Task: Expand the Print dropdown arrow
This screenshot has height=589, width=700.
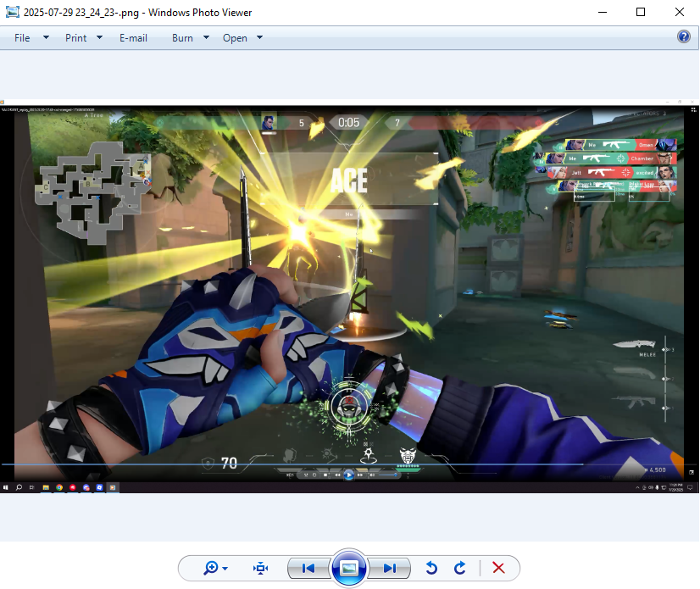Action: pyautogui.click(x=99, y=38)
